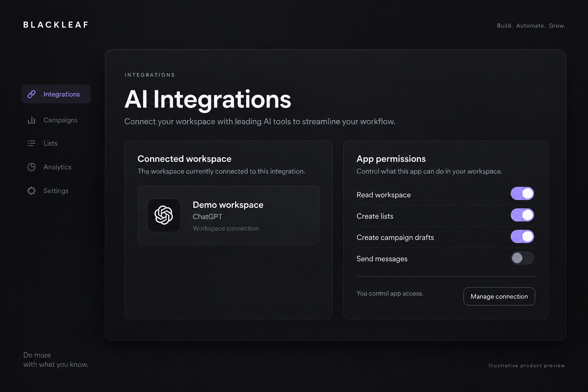Image resolution: width=588 pixels, height=392 pixels.
Task: Open the Analytics section label
Action: (57, 167)
